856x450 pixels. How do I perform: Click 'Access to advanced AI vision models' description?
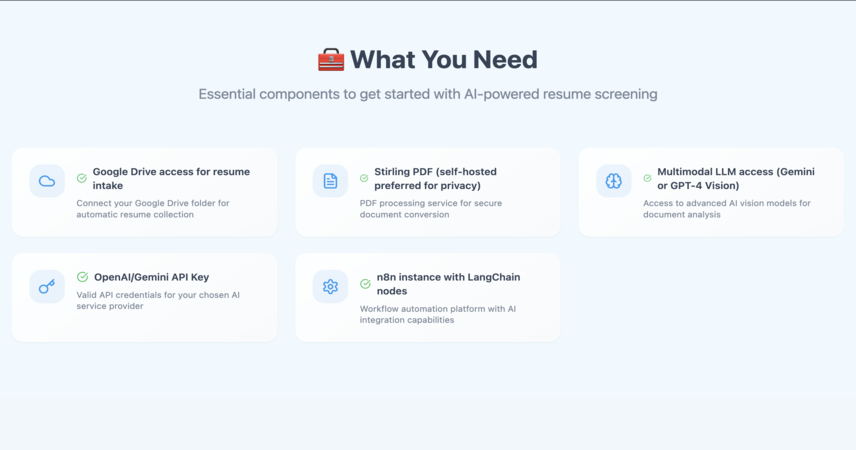(727, 209)
